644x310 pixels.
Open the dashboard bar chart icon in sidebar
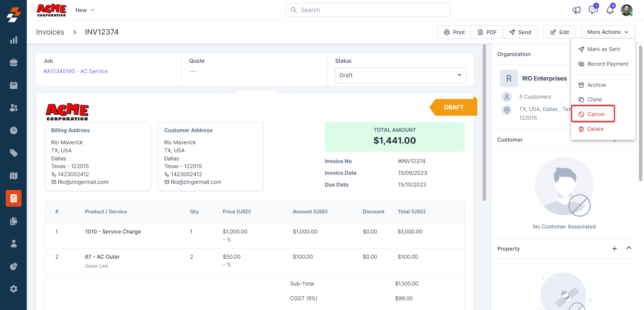point(13,40)
